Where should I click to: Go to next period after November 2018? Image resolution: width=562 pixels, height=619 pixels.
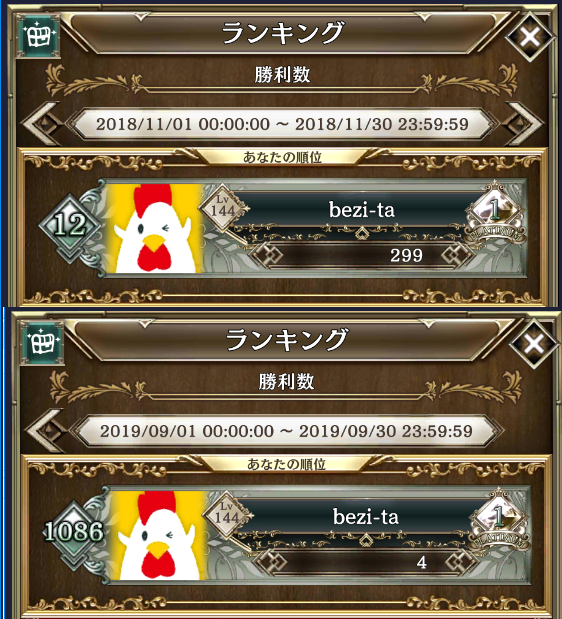(522, 124)
